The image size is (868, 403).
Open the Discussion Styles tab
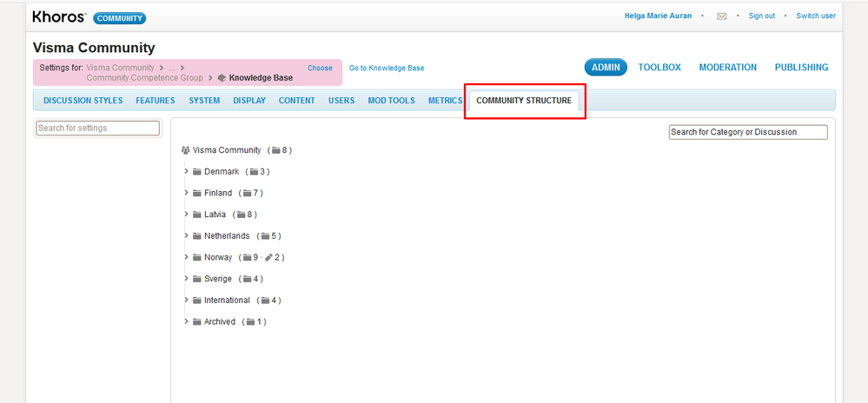[83, 101]
